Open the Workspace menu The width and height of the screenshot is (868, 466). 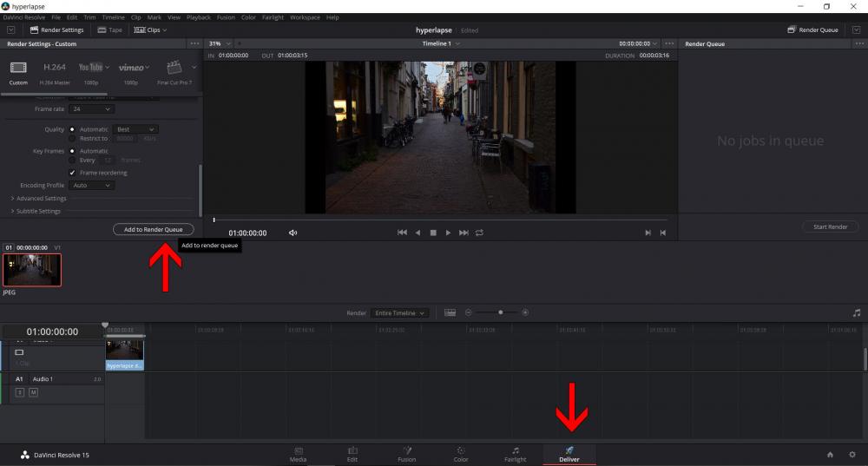305,17
